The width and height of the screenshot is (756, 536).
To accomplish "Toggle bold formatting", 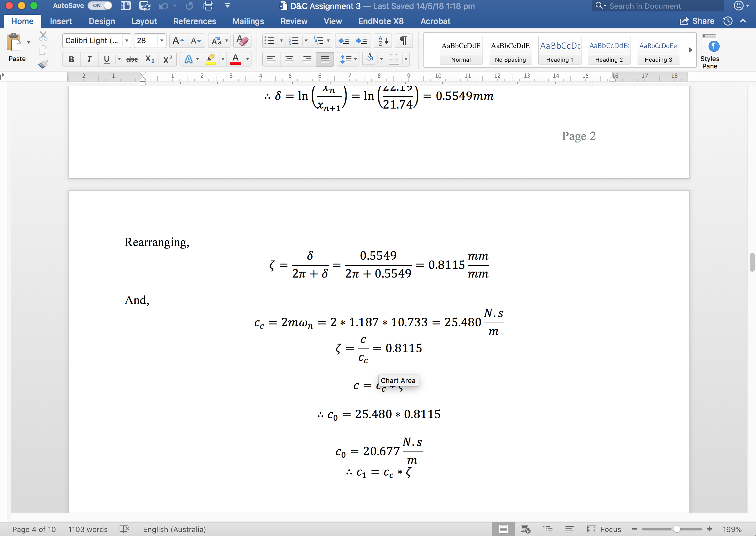I will tap(71, 60).
